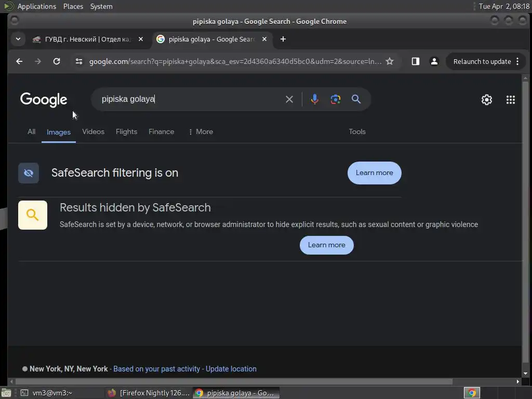Click the Google logo
Image resolution: width=532 pixels, height=399 pixels.
(x=44, y=99)
